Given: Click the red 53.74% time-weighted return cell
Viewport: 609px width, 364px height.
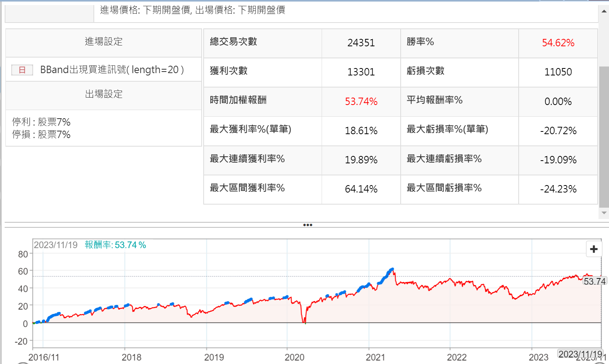Looking at the screenshot, I should pos(361,101).
